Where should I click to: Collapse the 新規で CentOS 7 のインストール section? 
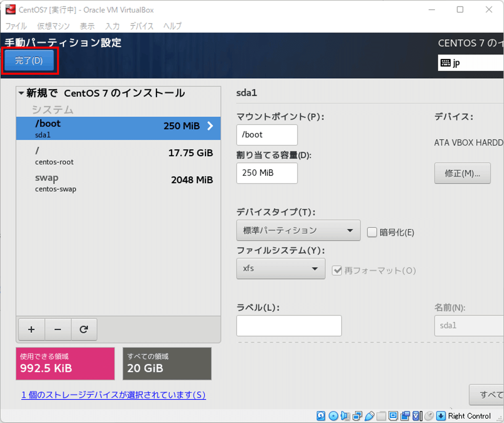click(21, 94)
